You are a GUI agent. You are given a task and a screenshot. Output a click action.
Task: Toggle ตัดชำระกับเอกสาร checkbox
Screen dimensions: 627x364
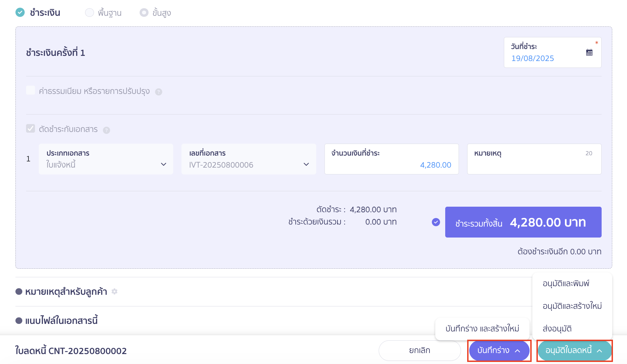point(31,129)
